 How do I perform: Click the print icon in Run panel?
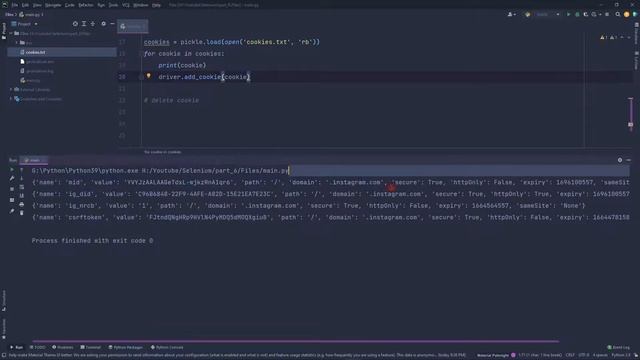22,204
